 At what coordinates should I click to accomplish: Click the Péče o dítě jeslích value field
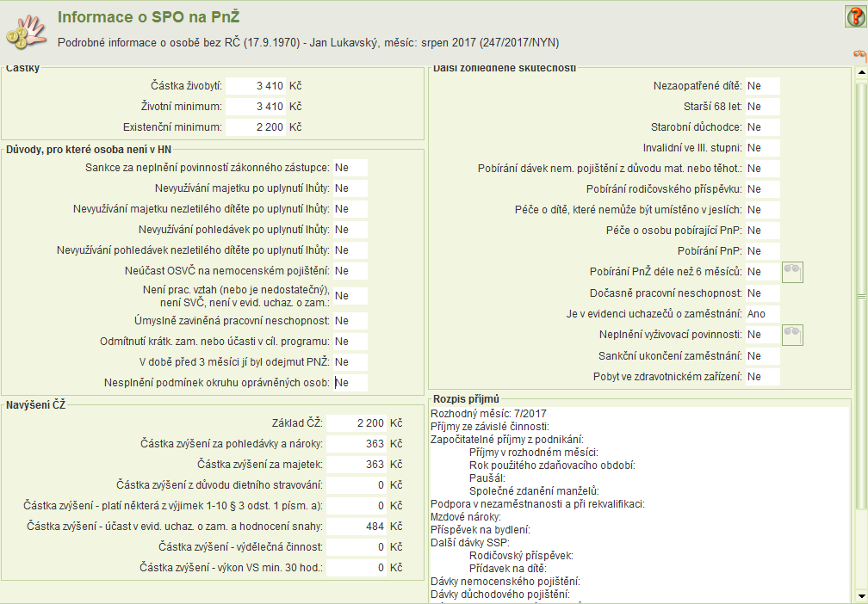[762, 210]
